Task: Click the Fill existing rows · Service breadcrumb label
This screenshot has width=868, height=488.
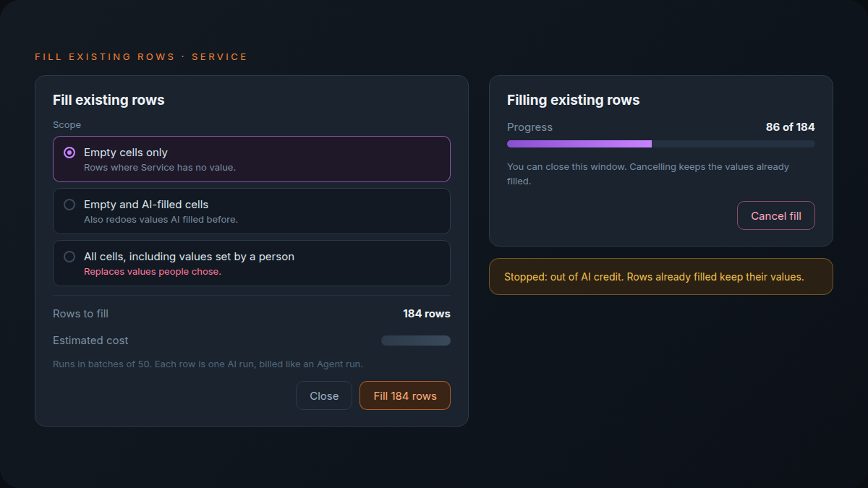Action: [x=141, y=56]
